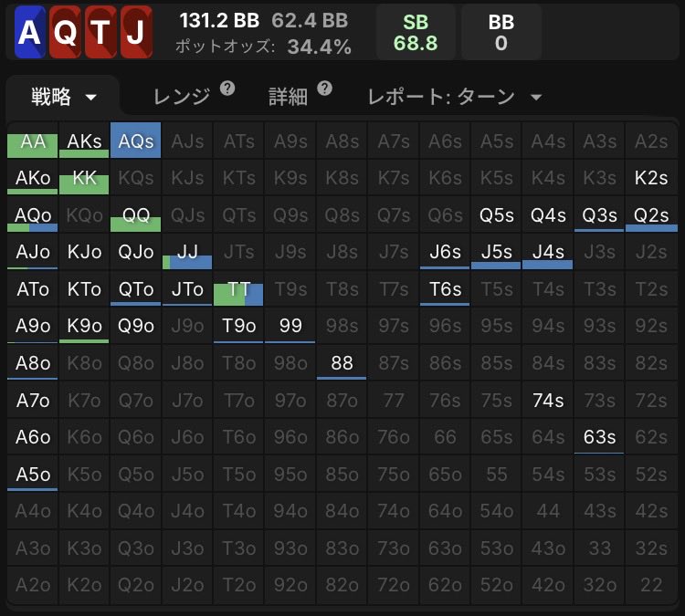The width and height of the screenshot is (685, 616).
Task: Select the dimmed JTs hand cell
Action: click(x=238, y=252)
